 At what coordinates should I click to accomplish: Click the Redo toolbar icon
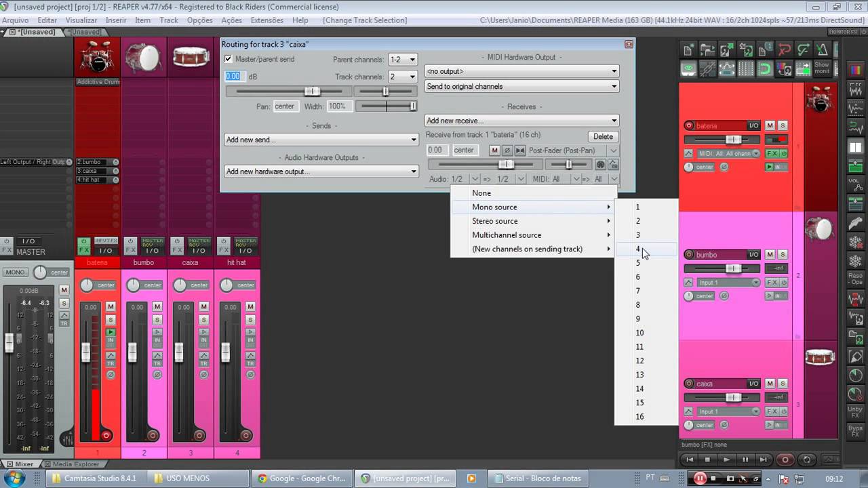coord(804,50)
